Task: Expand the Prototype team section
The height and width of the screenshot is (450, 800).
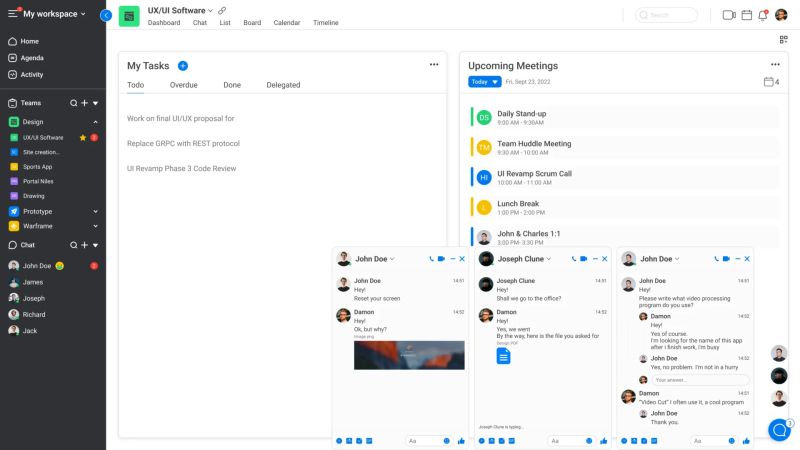Action: click(95, 211)
